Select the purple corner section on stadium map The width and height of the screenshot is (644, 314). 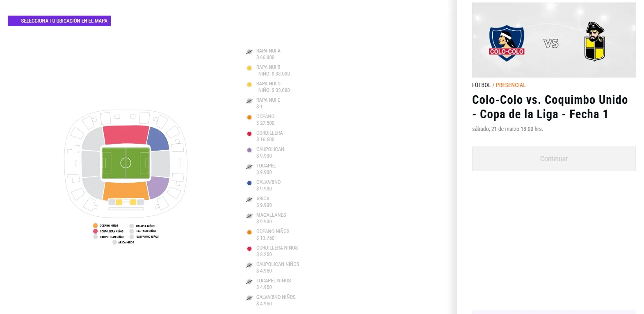pyautogui.click(x=158, y=187)
